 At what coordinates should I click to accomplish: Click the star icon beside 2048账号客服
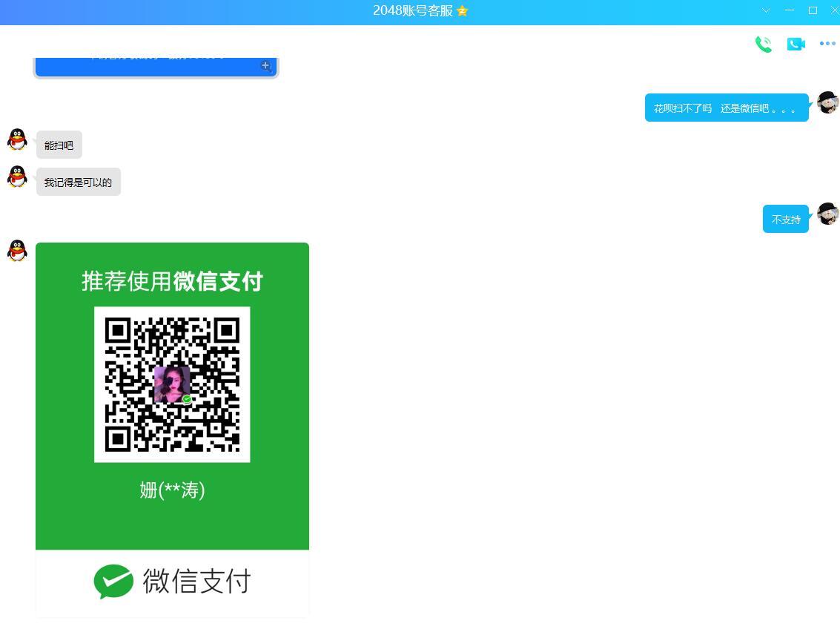click(x=463, y=11)
